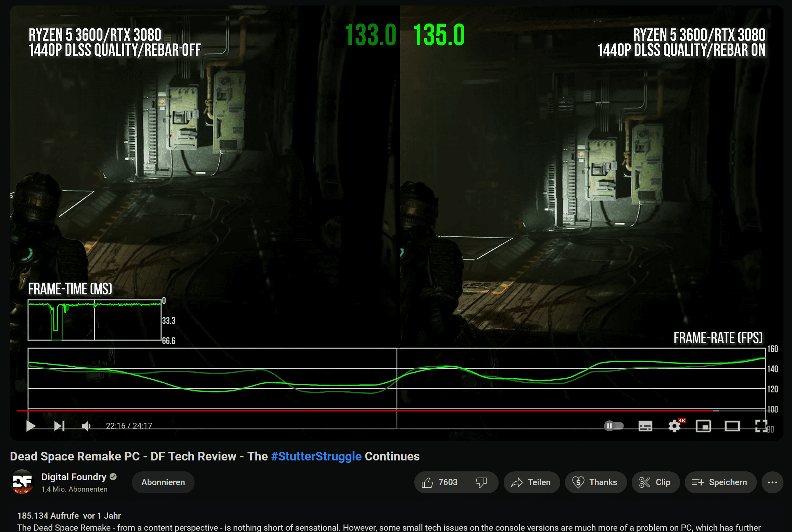The image size is (792, 532).
Task: Send a Thanks donation
Action: pos(595,482)
